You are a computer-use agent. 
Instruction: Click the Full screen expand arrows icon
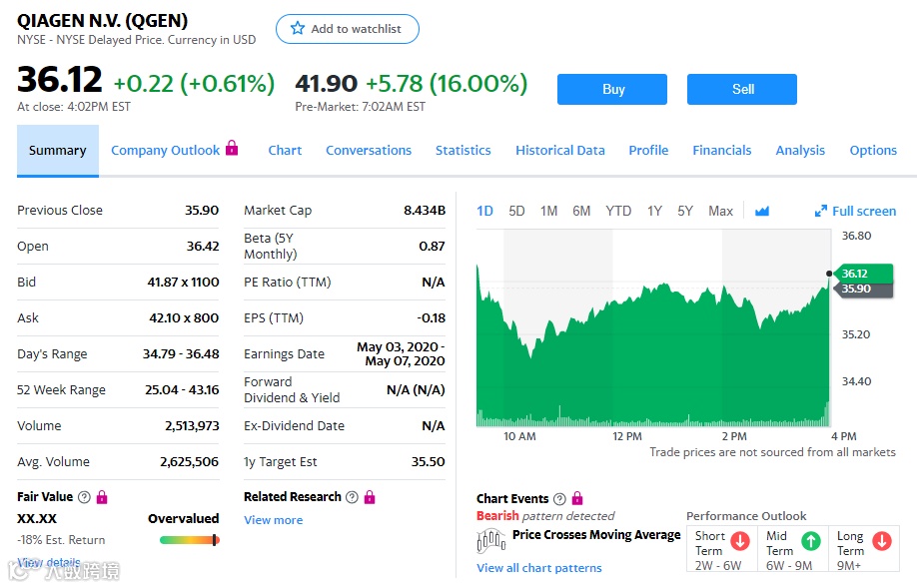[820, 211]
